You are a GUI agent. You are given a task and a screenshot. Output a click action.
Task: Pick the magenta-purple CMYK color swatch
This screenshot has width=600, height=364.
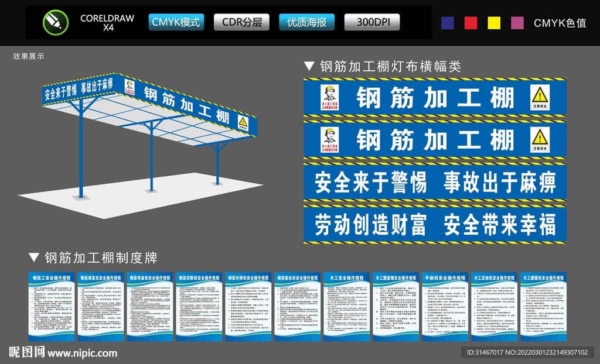coord(517,23)
